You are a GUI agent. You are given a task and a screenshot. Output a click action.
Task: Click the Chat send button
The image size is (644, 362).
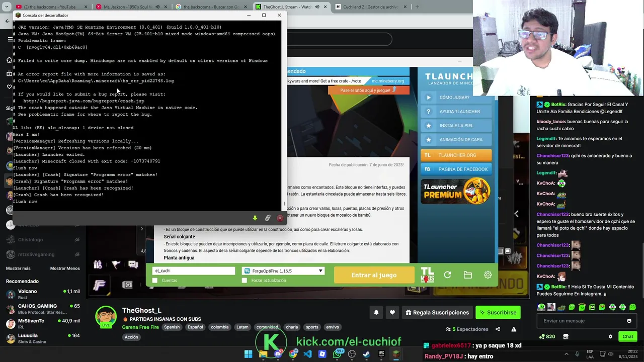(x=628, y=337)
